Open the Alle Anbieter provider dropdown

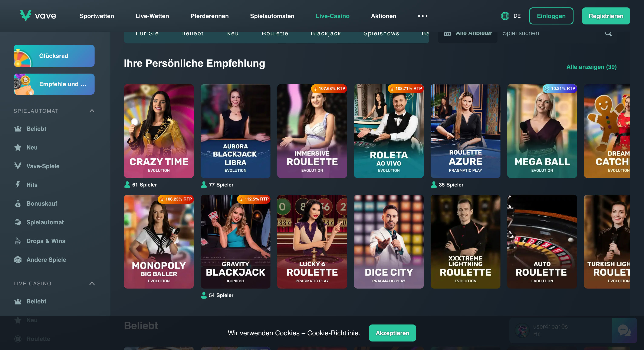467,33
